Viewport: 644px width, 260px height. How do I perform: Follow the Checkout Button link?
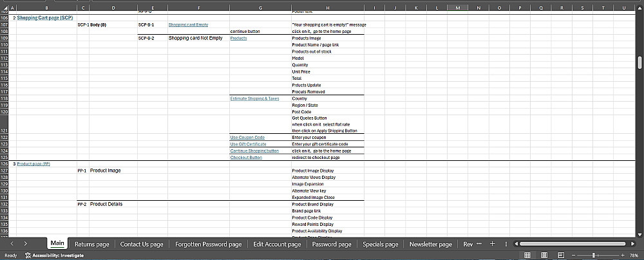tap(246, 157)
